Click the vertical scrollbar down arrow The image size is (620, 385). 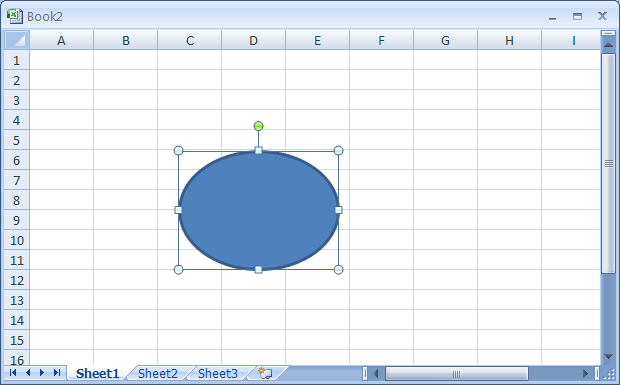point(609,357)
